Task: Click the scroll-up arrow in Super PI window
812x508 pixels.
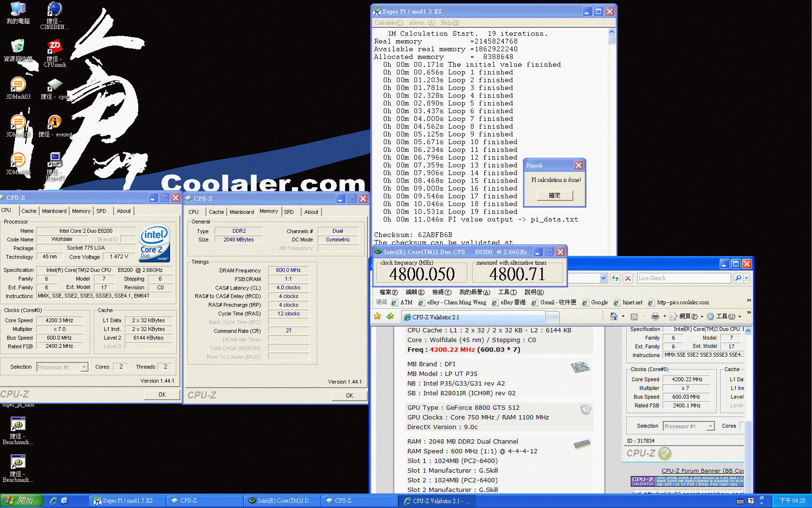Action: 612,32
